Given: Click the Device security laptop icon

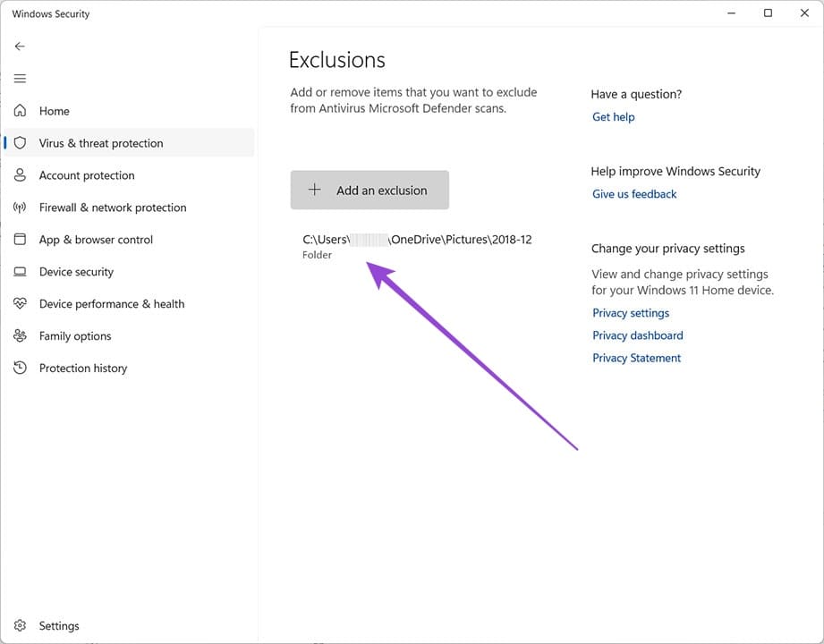Looking at the screenshot, I should click(x=20, y=272).
